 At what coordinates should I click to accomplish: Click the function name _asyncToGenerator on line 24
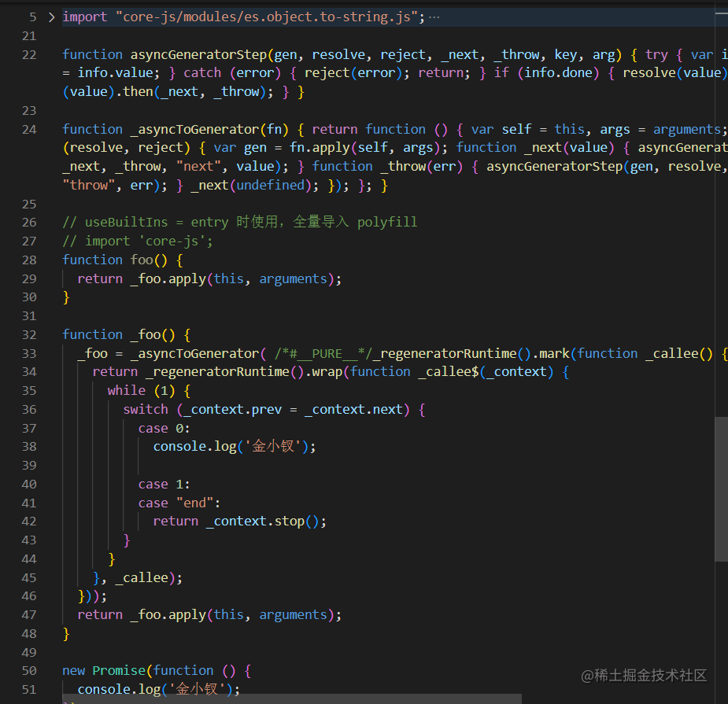194,130
